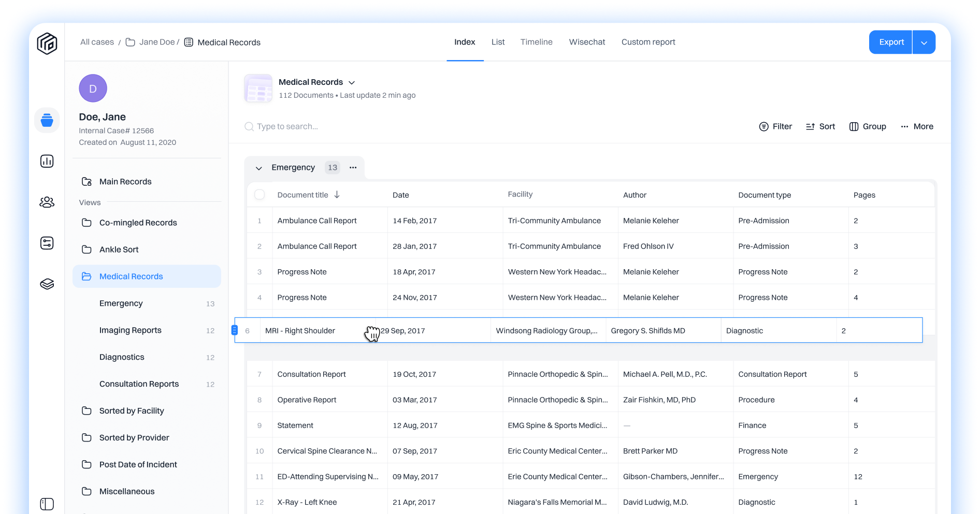Click Operative Report document title
The width and height of the screenshot is (980, 514).
[307, 400]
